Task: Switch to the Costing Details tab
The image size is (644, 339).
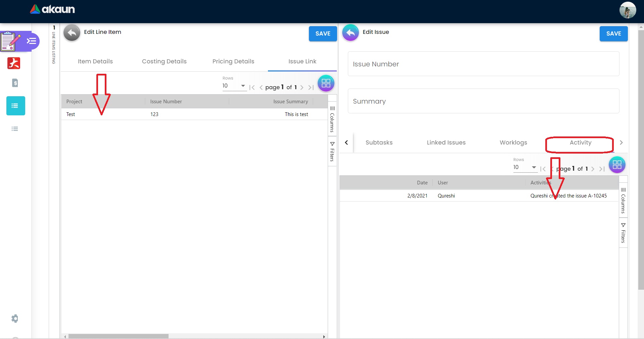Action: pos(164,61)
